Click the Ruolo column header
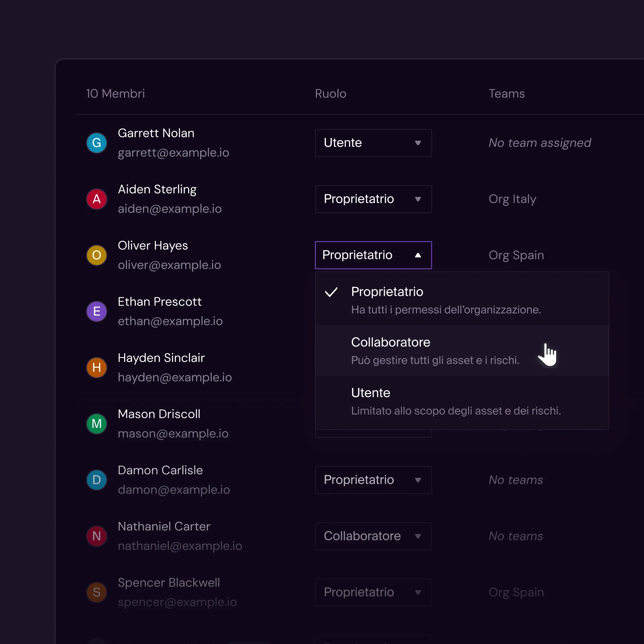 point(330,94)
